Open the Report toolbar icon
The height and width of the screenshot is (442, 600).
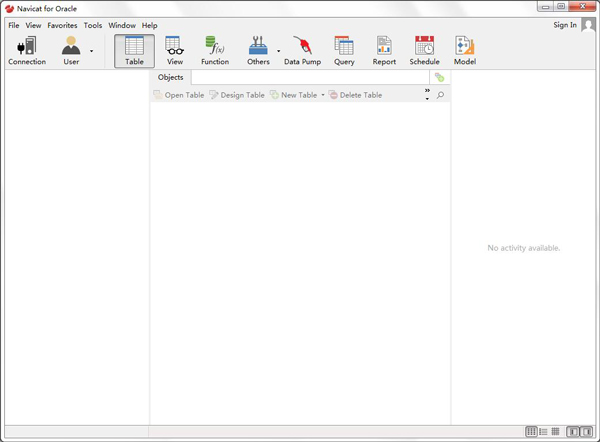384,51
